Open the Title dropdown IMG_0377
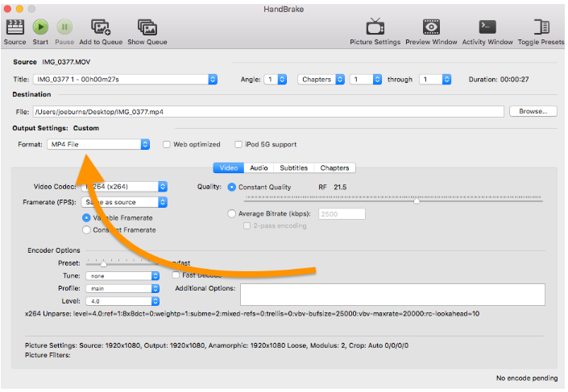 point(126,79)
